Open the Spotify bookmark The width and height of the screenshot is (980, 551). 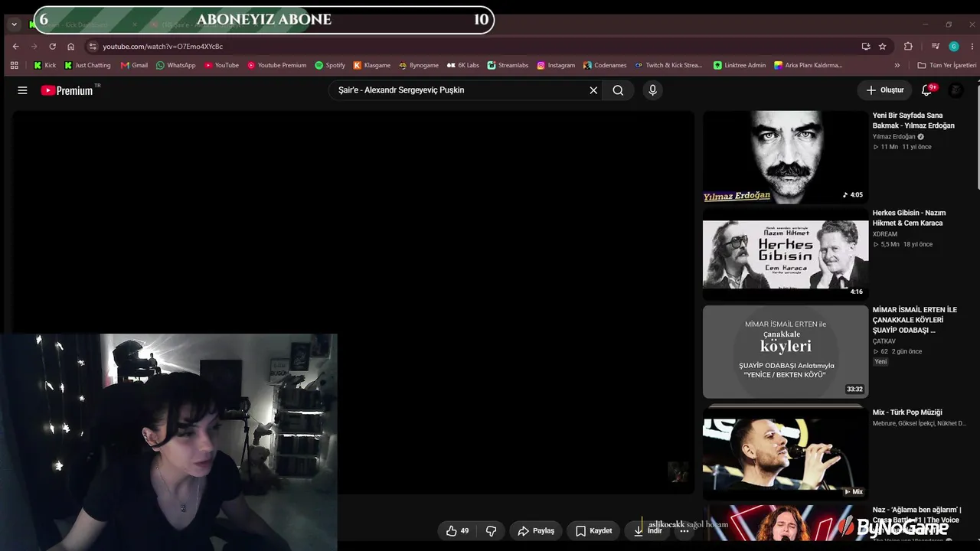point(330,65)
